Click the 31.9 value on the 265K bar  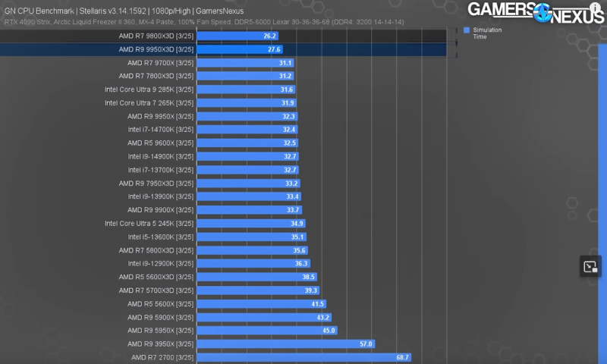click(288, 103)
